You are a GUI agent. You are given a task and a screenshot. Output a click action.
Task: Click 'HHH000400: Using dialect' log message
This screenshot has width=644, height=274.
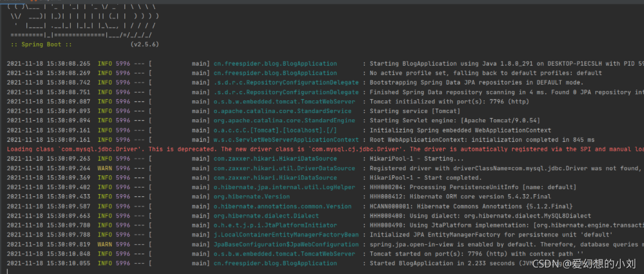[480, 216]
